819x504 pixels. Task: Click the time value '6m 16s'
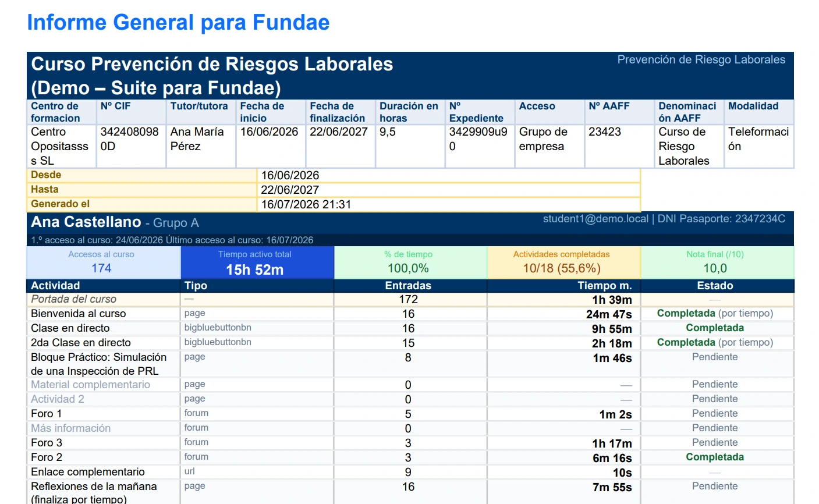[612, 458]
